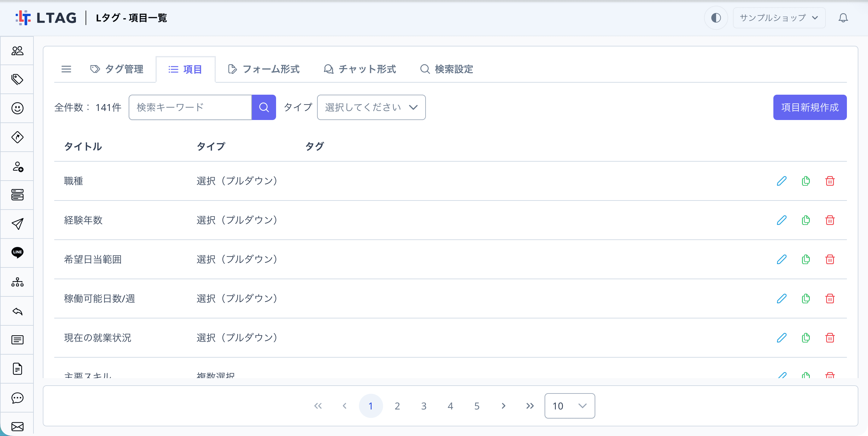Open the page size 10 dropdown
Image resolution: width=868 pixels, height=436 pixels.
pos(569,406)
